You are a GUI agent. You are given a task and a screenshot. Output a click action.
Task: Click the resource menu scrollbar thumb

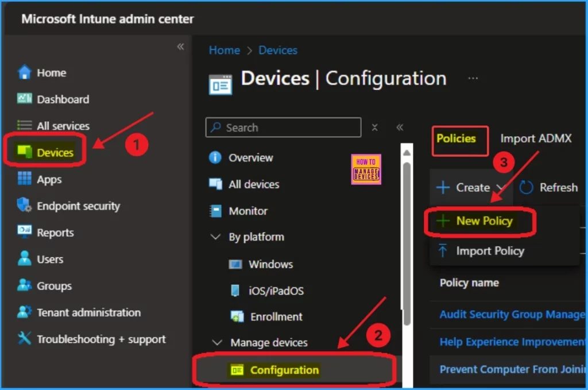point(407,244)
